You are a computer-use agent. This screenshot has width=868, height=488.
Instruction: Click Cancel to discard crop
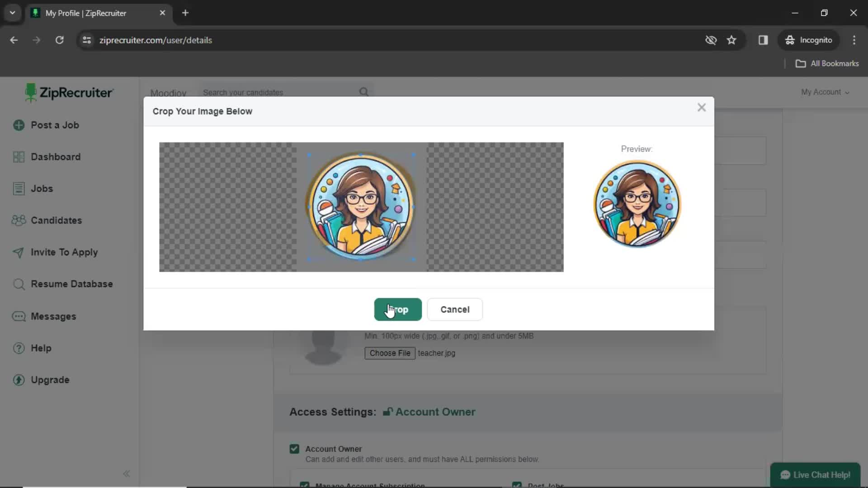tap(455, 309)
